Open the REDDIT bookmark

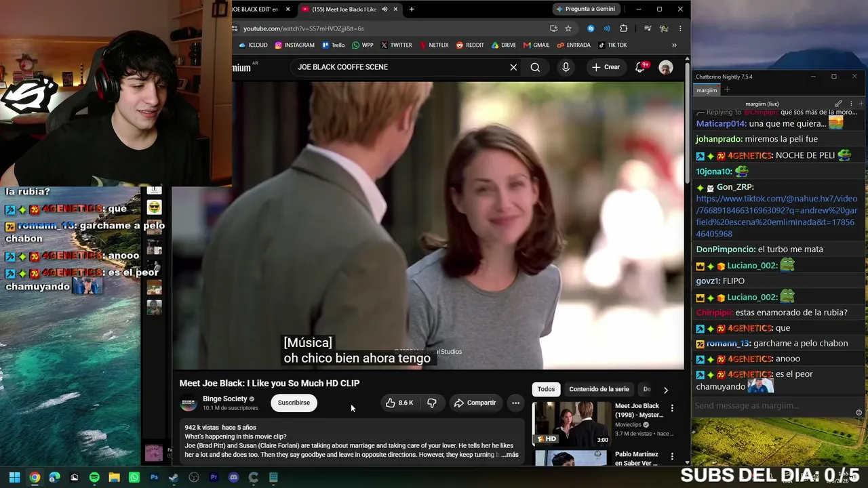pos(469,45)
